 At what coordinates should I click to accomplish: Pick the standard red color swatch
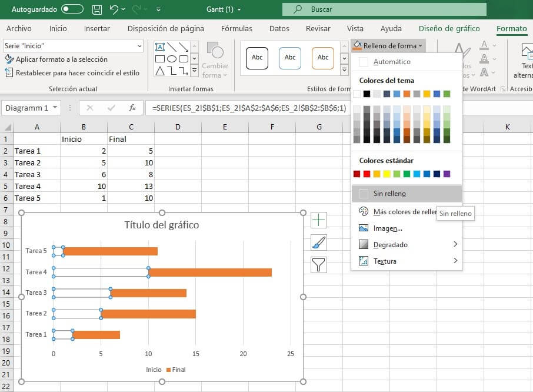click(x=367, y=174)
